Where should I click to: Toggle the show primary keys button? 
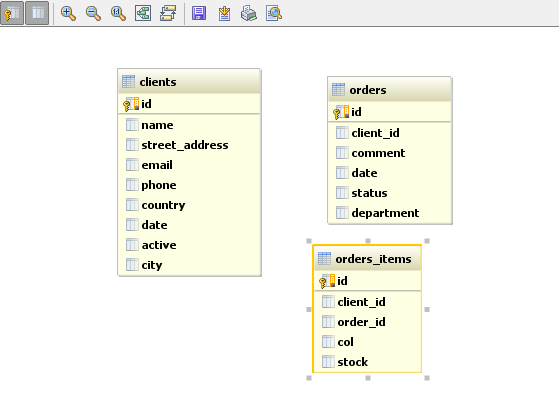12,13
